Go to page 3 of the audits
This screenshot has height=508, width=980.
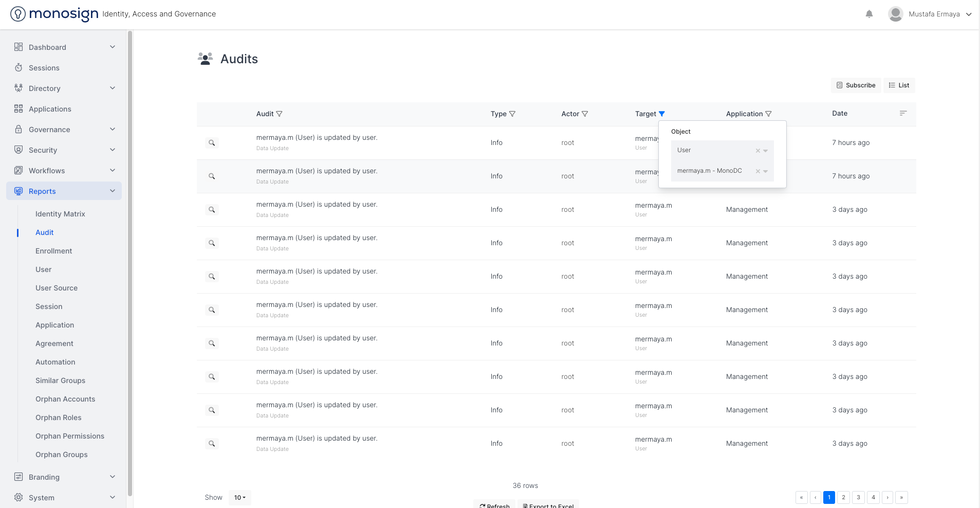(x=858, y=497)
